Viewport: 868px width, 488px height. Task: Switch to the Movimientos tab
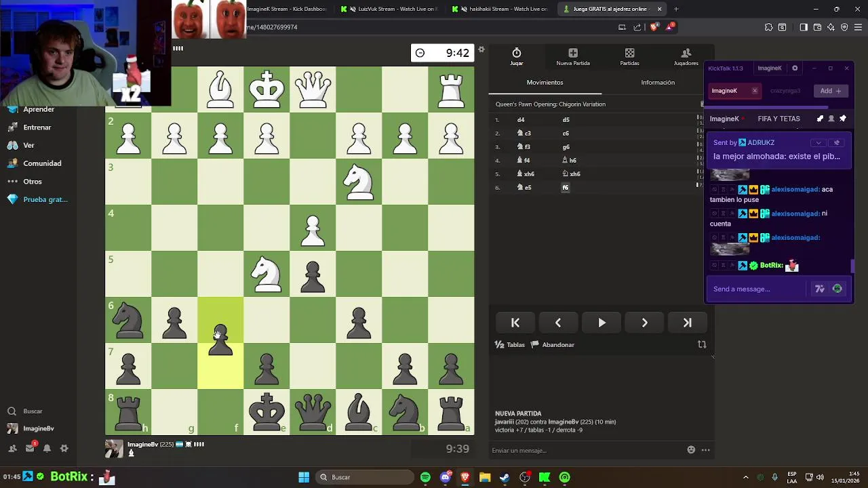[x=545, y=83]
